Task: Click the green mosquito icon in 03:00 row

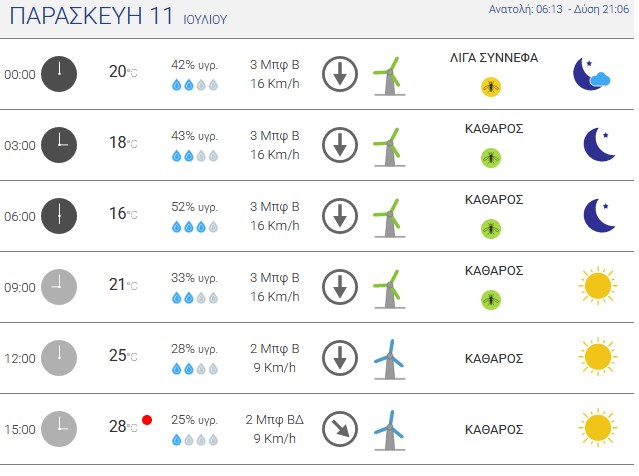Action: 491,158
